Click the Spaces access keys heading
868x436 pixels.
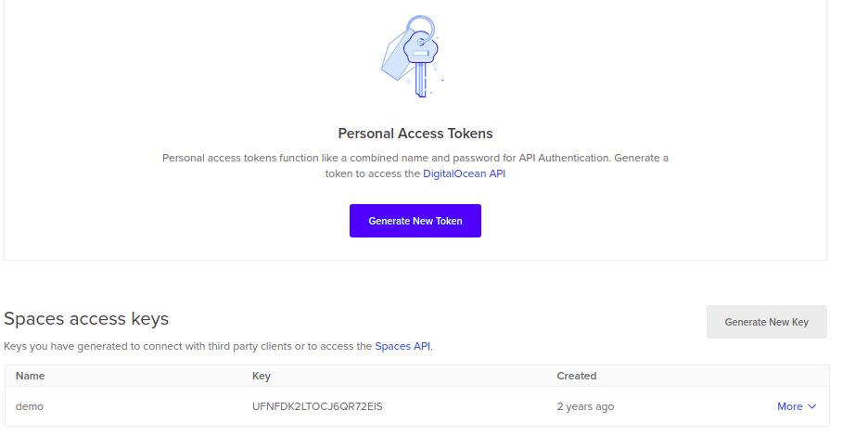[86, 319]
